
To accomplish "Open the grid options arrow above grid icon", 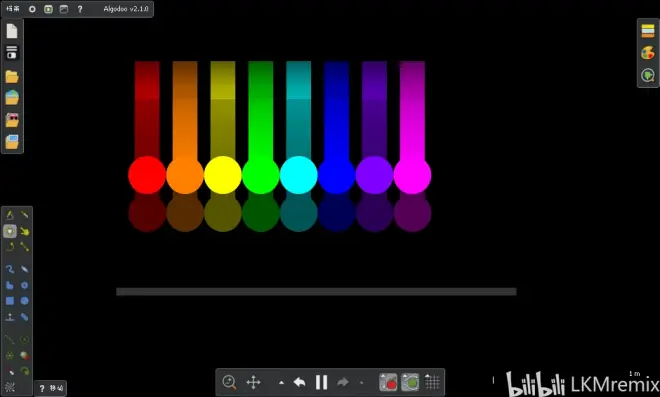I will [x=427, y=375].
